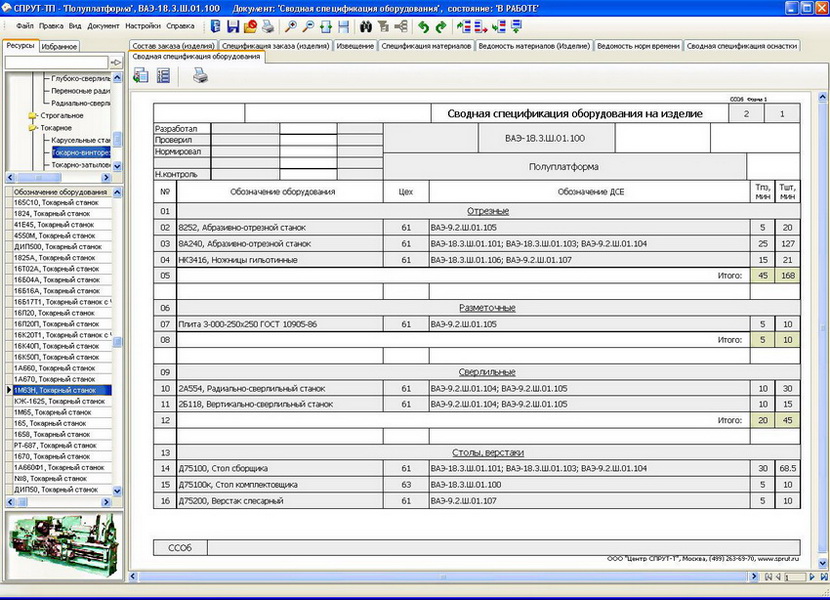Click the search field in the resources panel
The image size is (830, 600).
56,62
